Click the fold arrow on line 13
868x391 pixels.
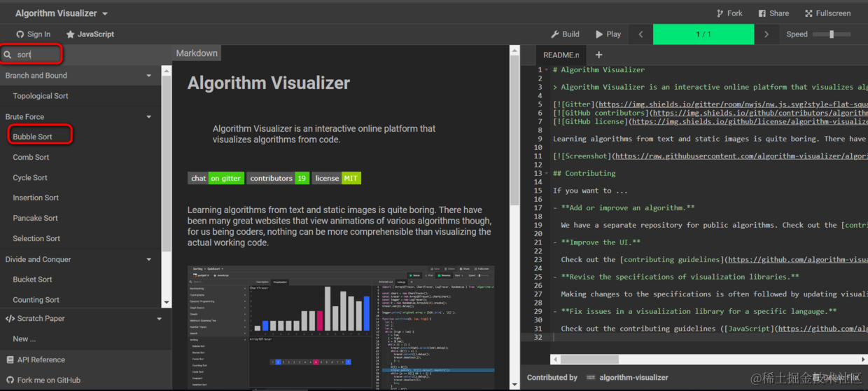pyautogui.click(x=547, y=174)
